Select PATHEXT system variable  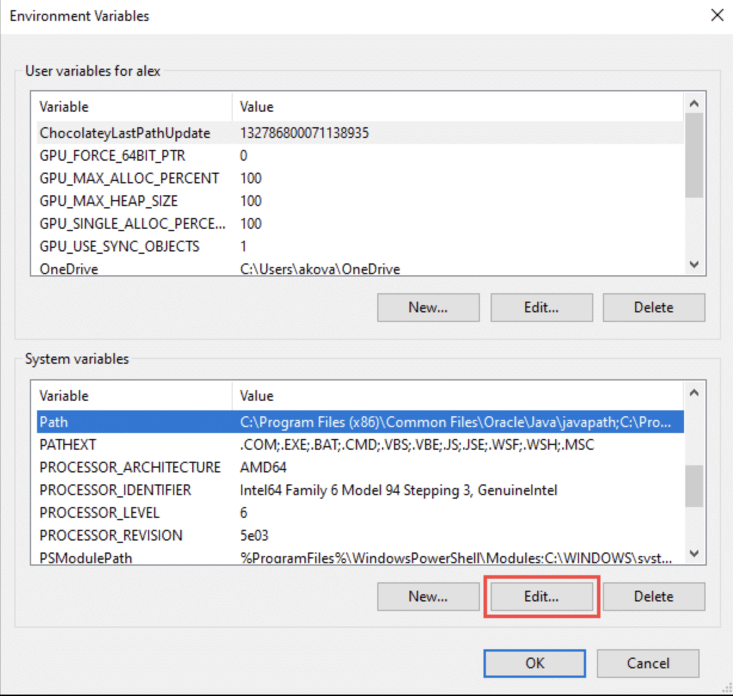[360, 445]
